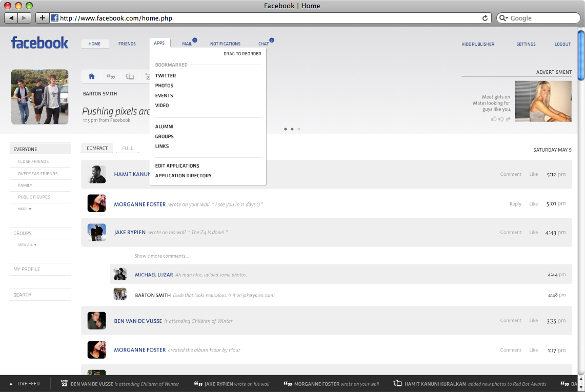
Task: Reload the page with refresh icon
Action: 485,18
